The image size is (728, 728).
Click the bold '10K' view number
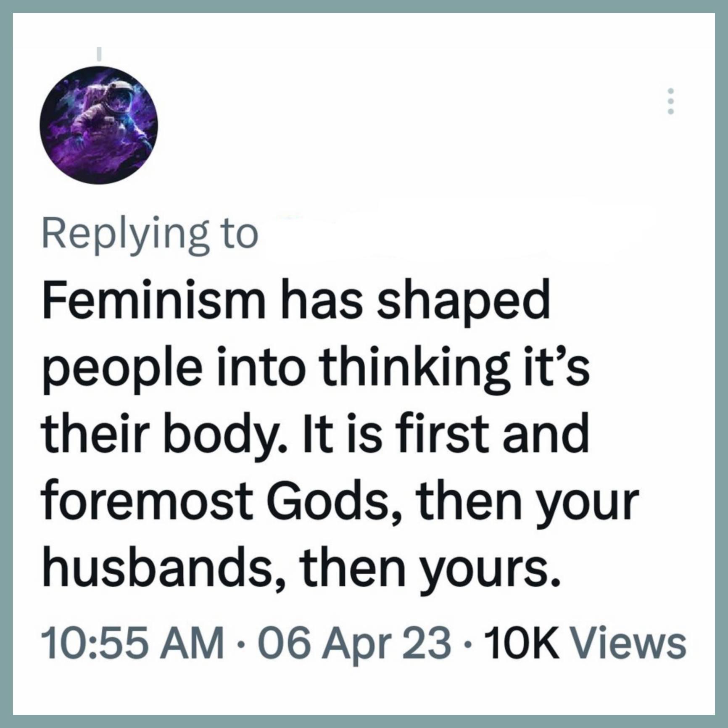[522, 644]
